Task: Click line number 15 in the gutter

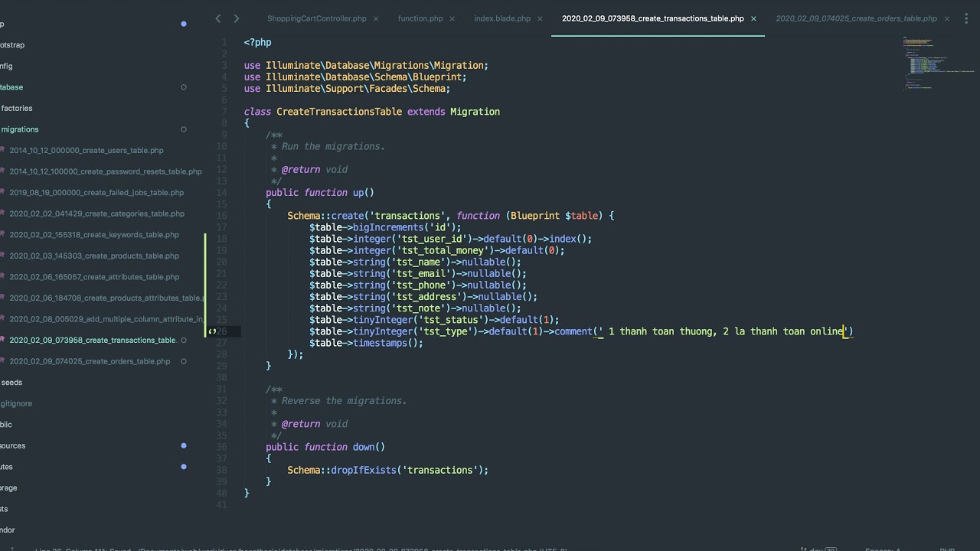Action: [221, 204]
